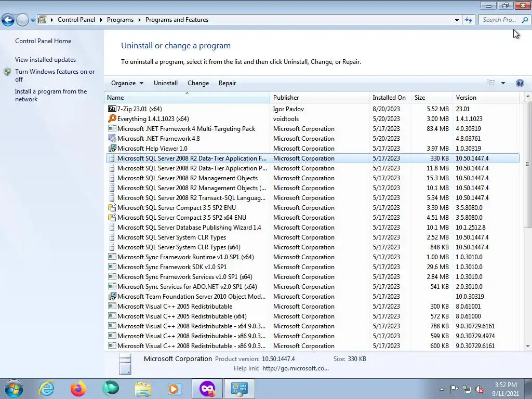Sort list by the Name column
Screen dimensions: 532x399
[187, 97]
